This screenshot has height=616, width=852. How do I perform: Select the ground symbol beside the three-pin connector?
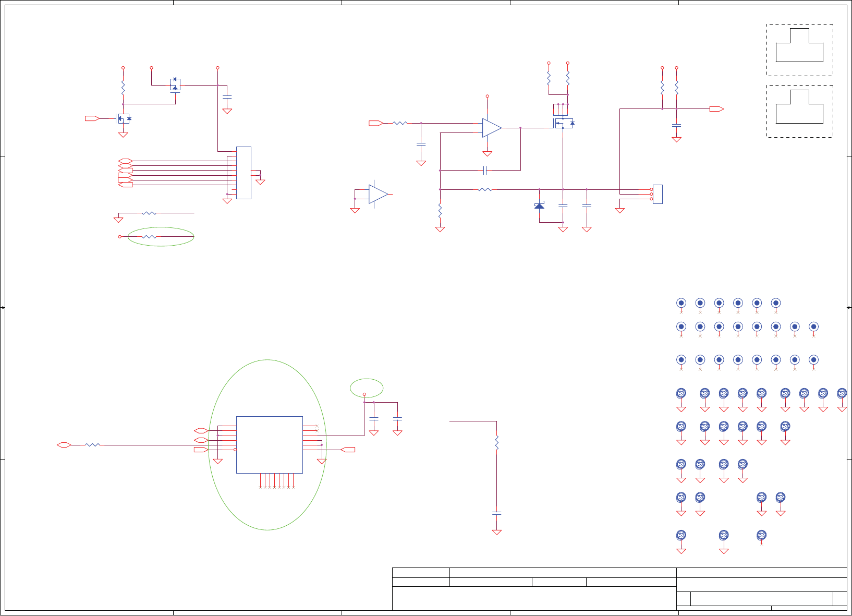coord(620,211)
